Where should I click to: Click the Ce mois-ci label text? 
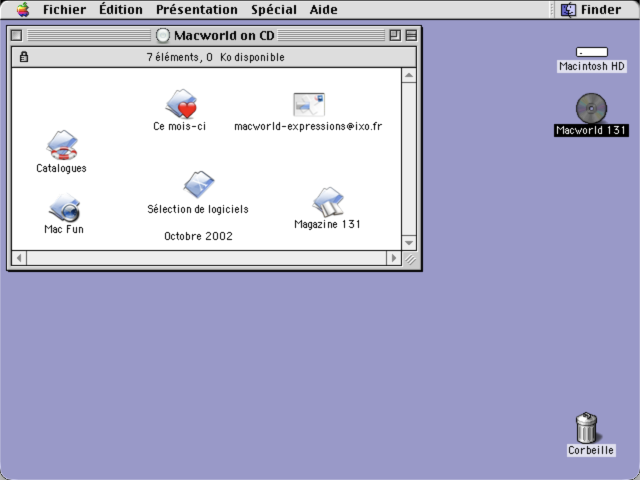coord(180,126)
